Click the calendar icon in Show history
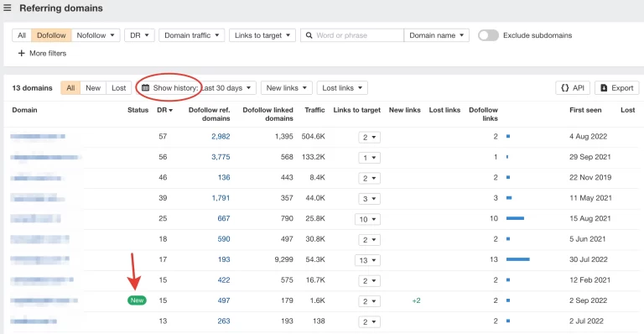644x334 pixels. [x=145, y=87]
